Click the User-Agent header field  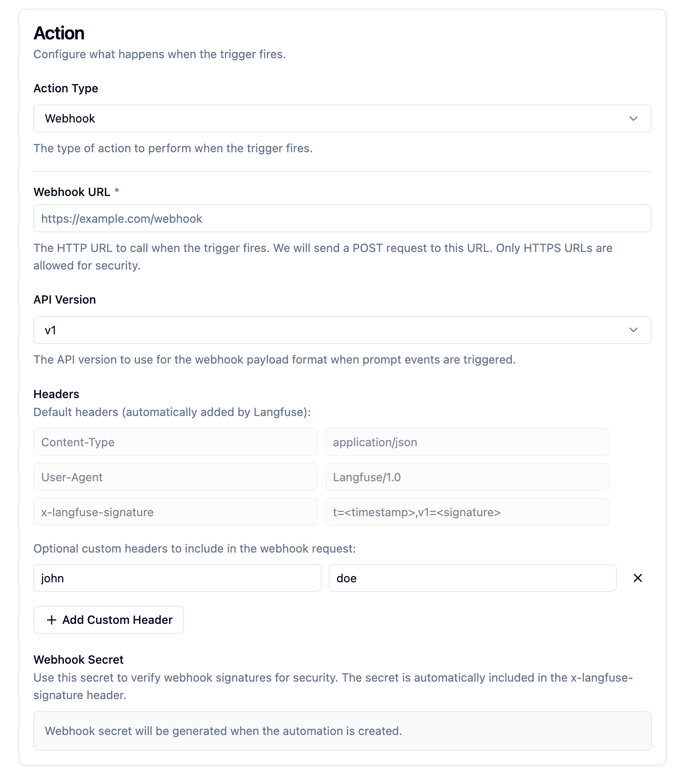(175, 477)
